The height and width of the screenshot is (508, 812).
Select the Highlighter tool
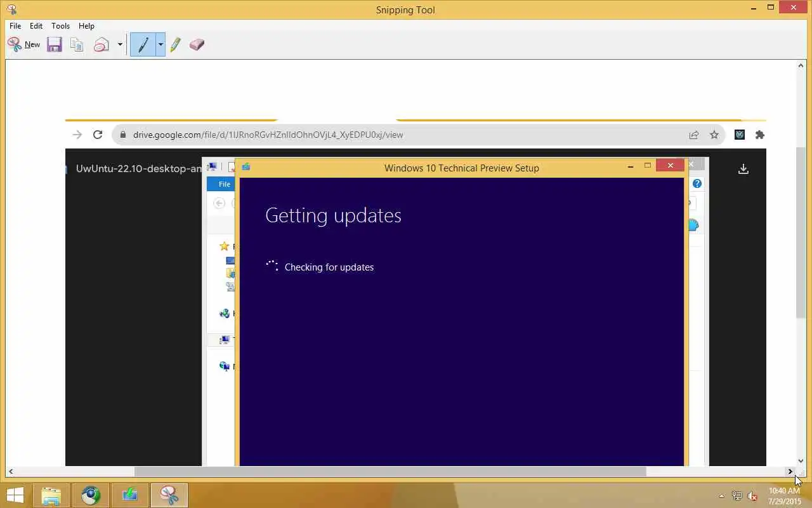click(176, 44)
